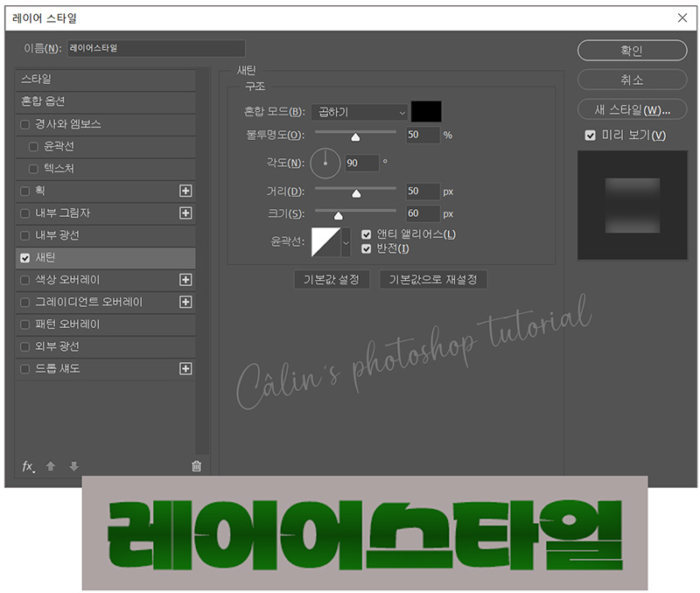Viewport: 700px width, 593px height.
Task: Select 혼합 옵션 in the list
Action: pyautogui.click(x=105, y=101)
